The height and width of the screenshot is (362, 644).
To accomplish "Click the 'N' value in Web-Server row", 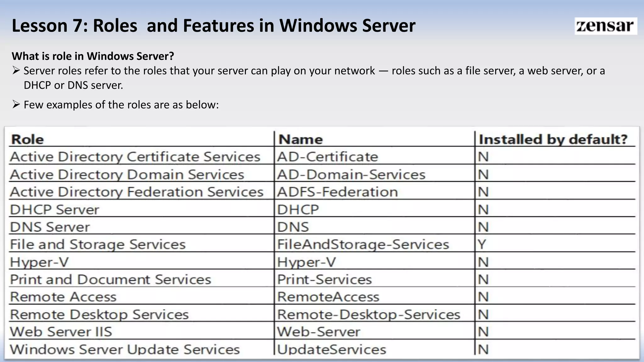I will coord(483,332).
